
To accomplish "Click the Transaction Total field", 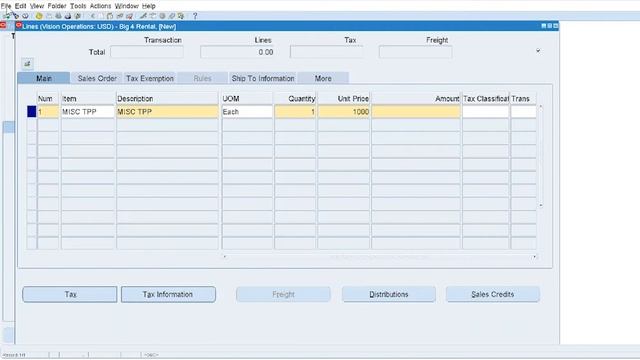I will (x=147, y=52).
